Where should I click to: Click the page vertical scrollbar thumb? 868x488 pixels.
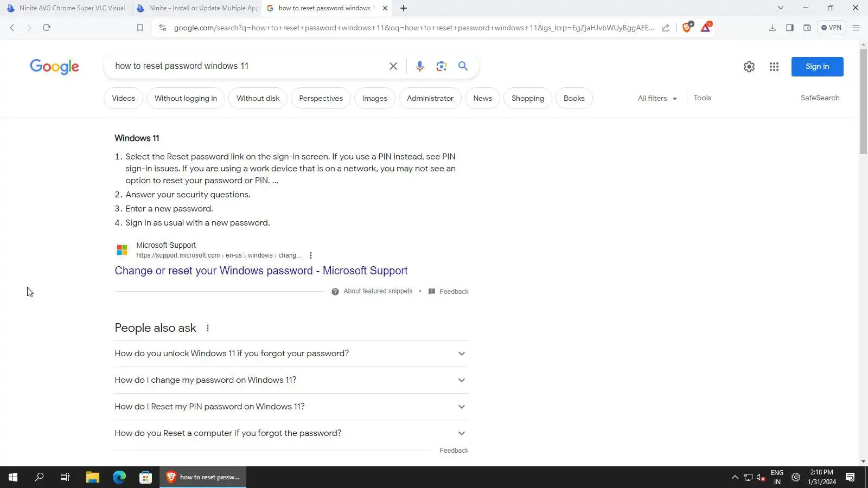pyautogui.click(x=863, y=101)
